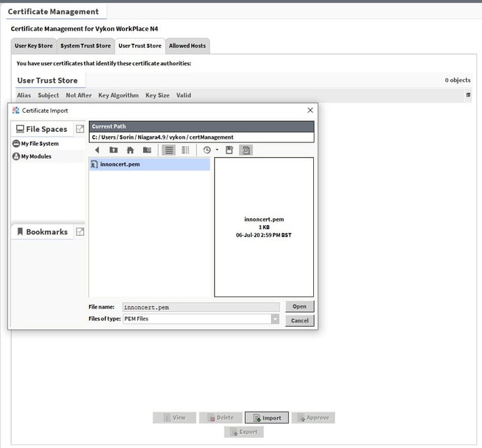Open the Files of type dropdown
Screen dimensions: 482x448
tap(275, 319)
